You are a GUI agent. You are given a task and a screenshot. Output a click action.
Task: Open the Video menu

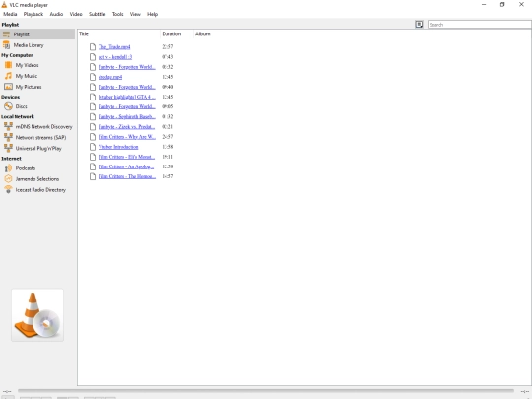click(76, 14)
